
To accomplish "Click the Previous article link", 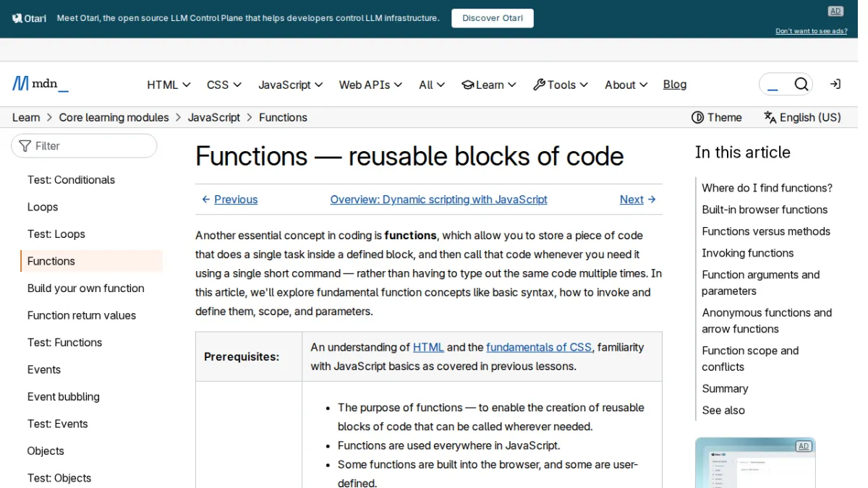I will pyautogui.click(x=229, y=200).
